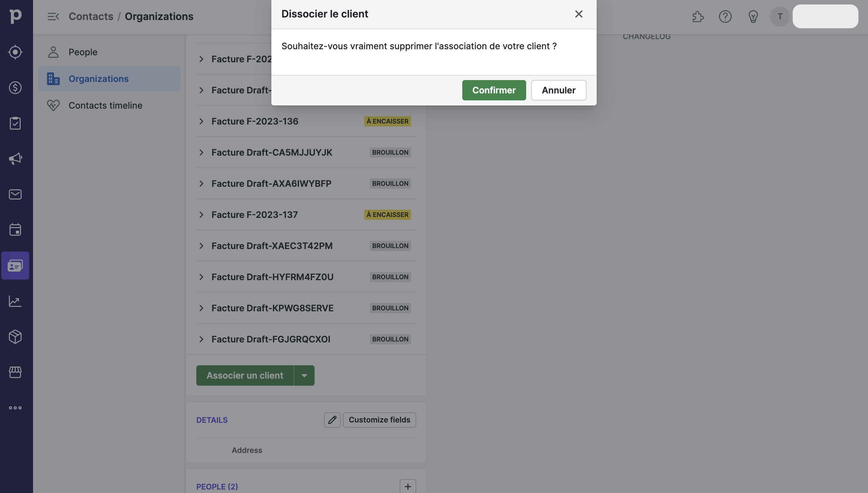Collapse the navigation menu icon
Viewport: 868px width, 493px height.
pyautogui.click(x=53, y=16)
